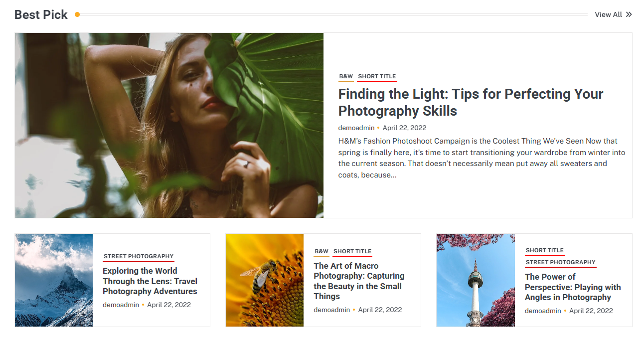Viewport: 644px width, 347px height.
Task: Select the Street Photography tag on the perspective card
Action: [560, 262]
